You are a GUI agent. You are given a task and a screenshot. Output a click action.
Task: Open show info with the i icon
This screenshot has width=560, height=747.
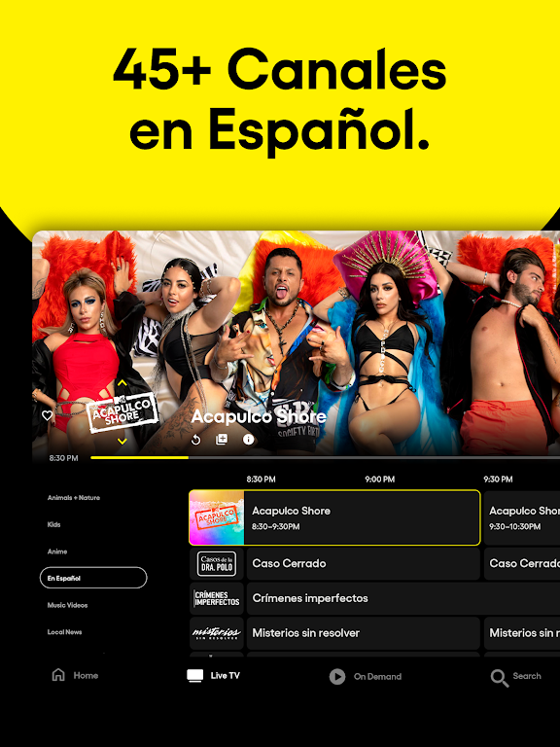point(248,440)
